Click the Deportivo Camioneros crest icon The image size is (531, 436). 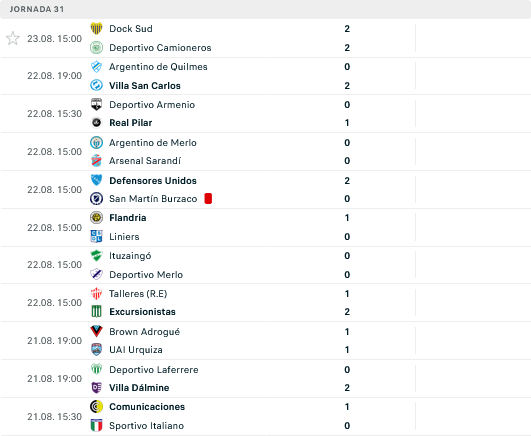pos(96,47)
